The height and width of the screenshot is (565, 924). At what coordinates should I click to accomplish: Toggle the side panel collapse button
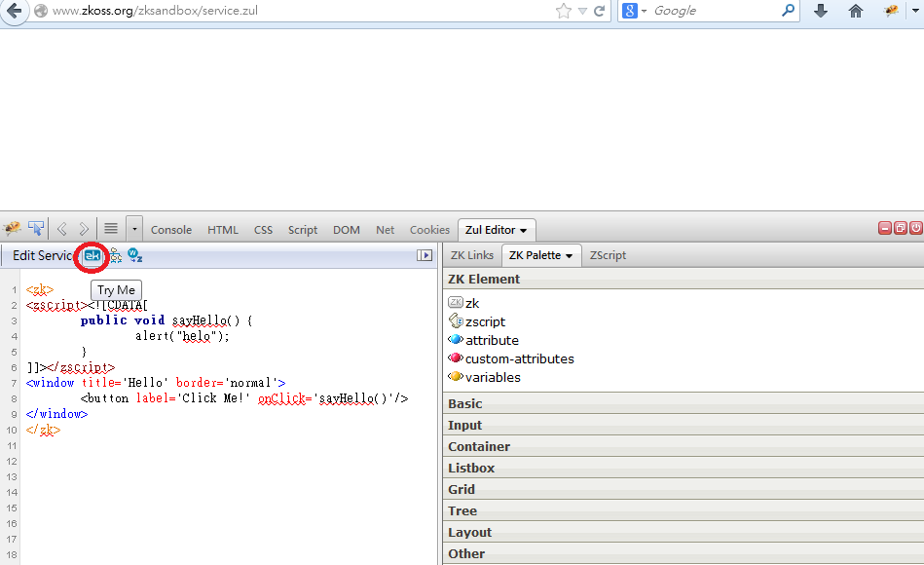[x=425, y=255]
